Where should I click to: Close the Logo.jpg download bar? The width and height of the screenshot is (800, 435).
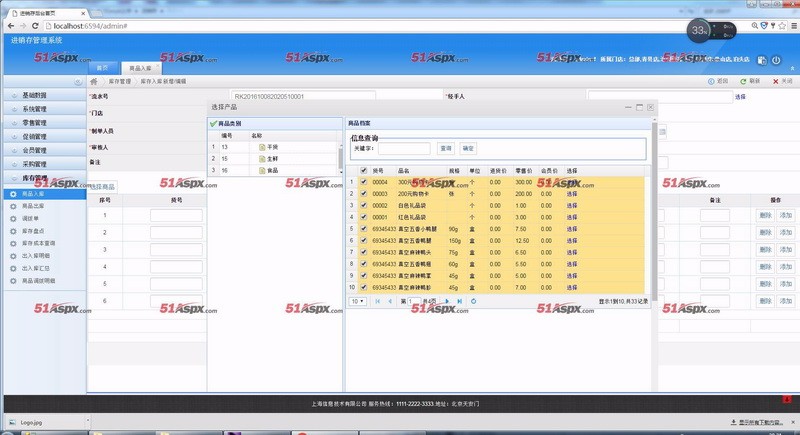tap(794, 422)
